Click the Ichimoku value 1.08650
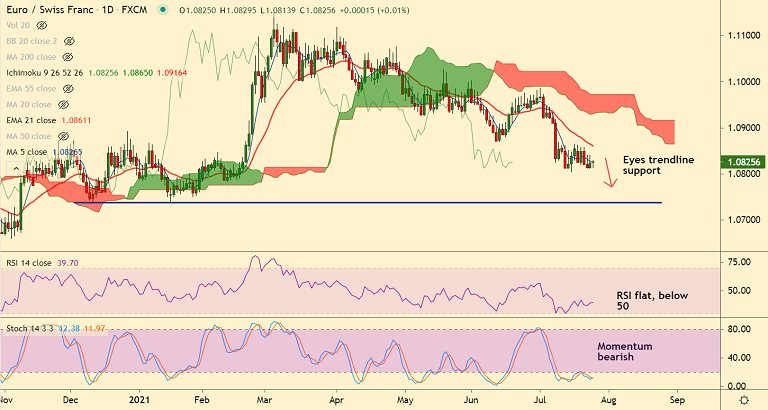 tap(138, 73)
